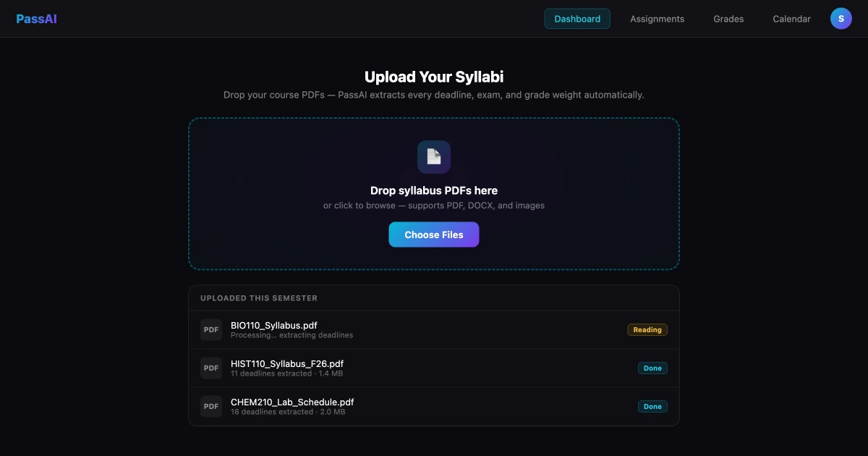Viewport: 868px width, 456px height.
Task: Click the 'Upload Your Syllabi' heading
Action: click(434, 77)
